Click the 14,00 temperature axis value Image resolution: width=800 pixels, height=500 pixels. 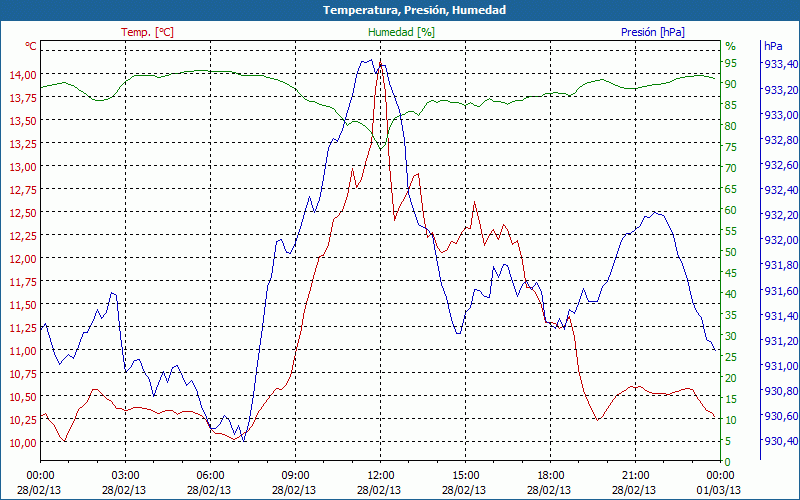pos(22,74)
